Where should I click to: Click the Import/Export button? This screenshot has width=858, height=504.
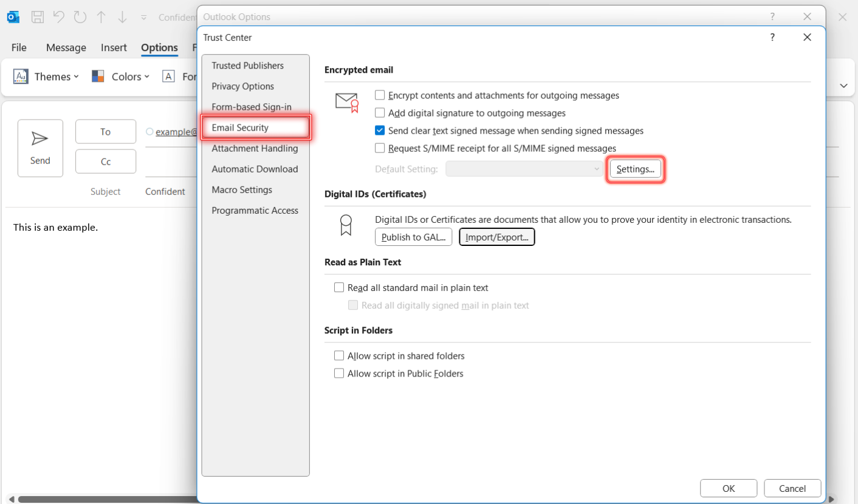pos(497,237)
